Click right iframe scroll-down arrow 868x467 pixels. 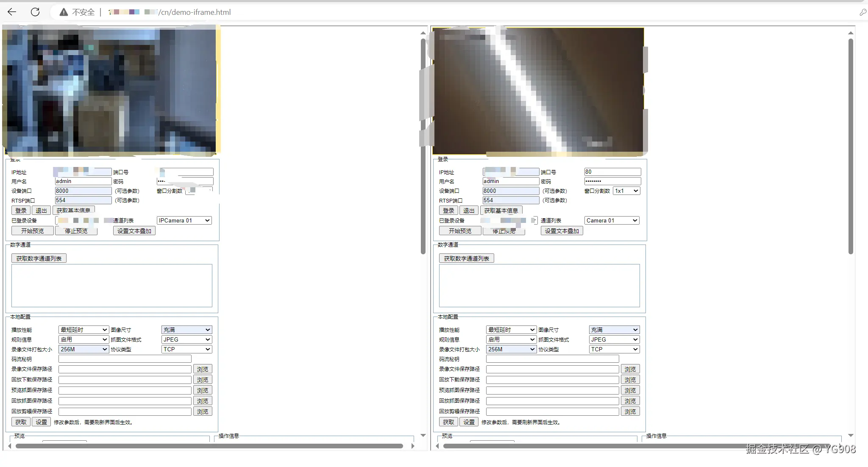(x=851, y=435)
